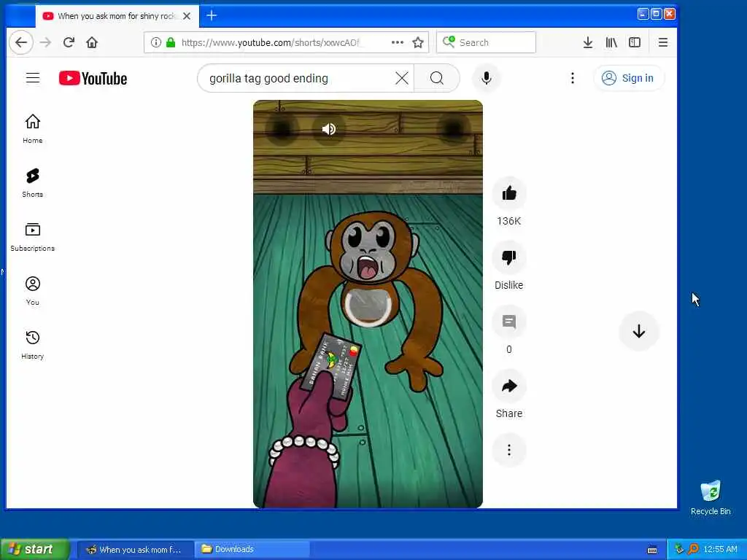Click the green padlock security icon
Image resolution: width=747 pixels, height=560 pixels.
[171, 42]
